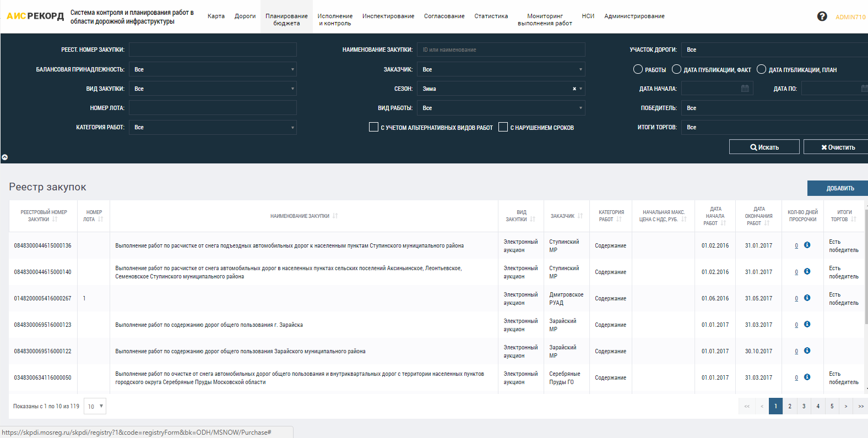Sort by ДАТА НАЧАЛА РАБОТ column
Viewport: 868px width, 438px height.
coord(723,223)
